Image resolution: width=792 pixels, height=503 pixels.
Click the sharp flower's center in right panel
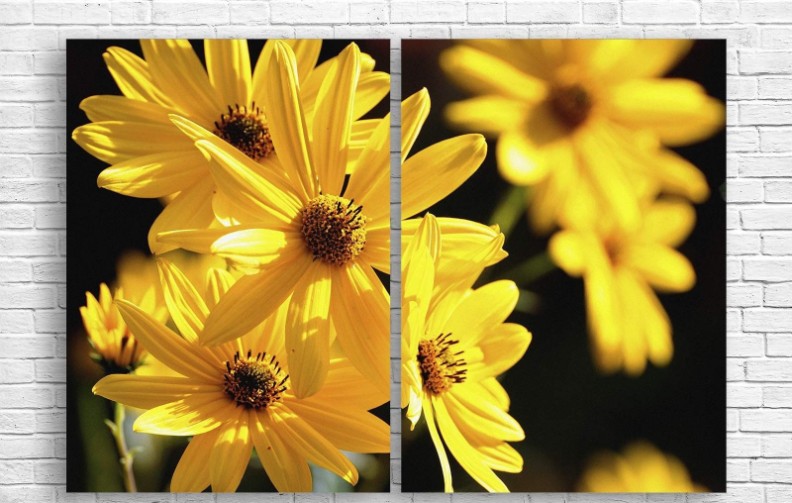439,364
